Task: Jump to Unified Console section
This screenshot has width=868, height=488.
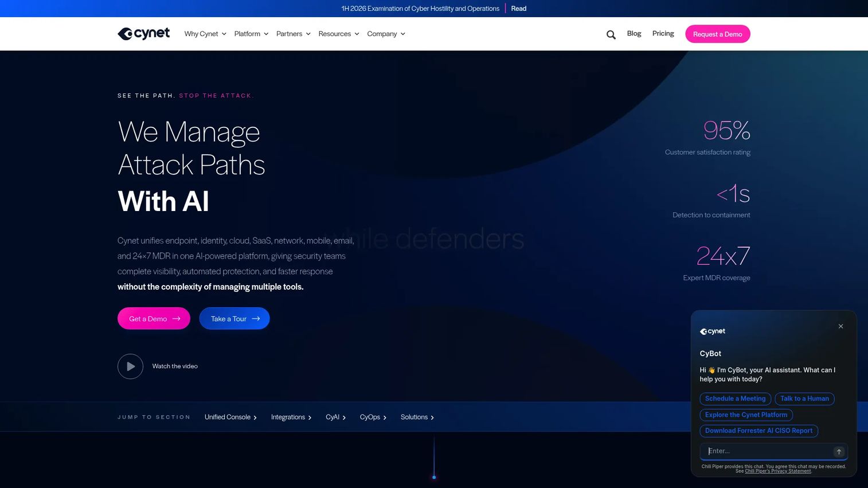Action: click(x=230, y=417)
